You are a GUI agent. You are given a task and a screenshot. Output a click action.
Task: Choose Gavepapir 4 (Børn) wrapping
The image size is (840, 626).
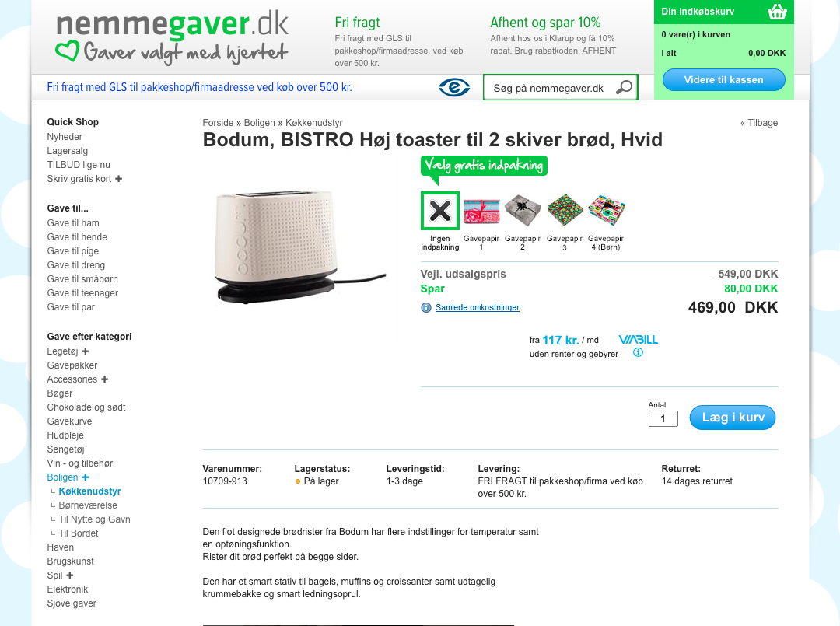(606, 211)
